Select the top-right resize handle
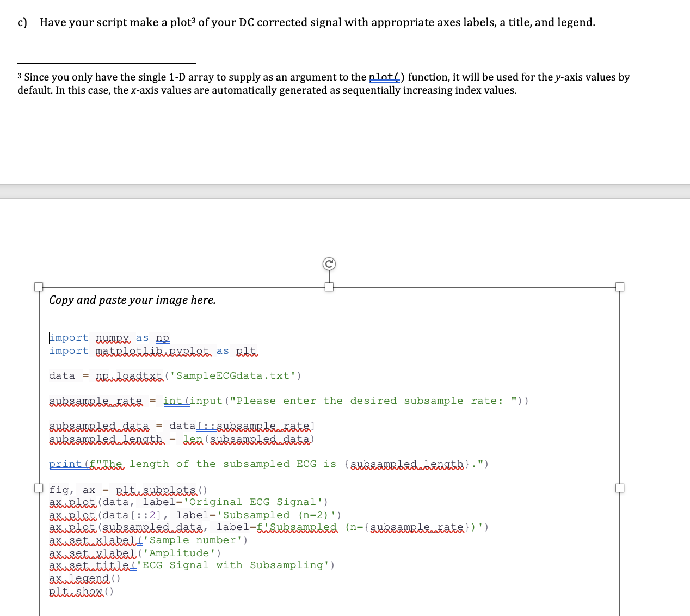Viewport: 690px width, 616px height. coord(619,286)
